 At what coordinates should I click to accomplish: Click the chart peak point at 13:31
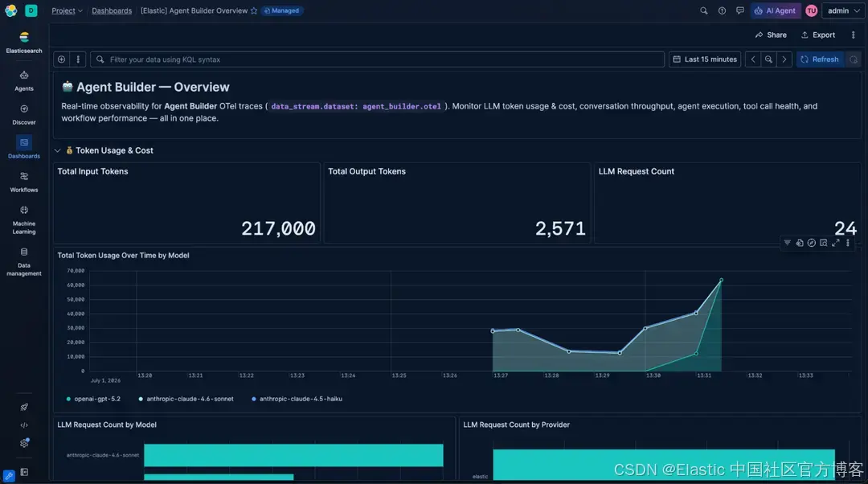[x=721, y=281]
